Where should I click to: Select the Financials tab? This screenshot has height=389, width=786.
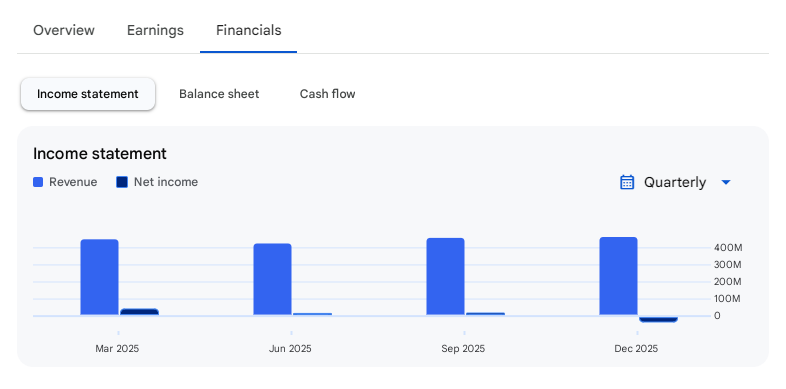[249, 30]
